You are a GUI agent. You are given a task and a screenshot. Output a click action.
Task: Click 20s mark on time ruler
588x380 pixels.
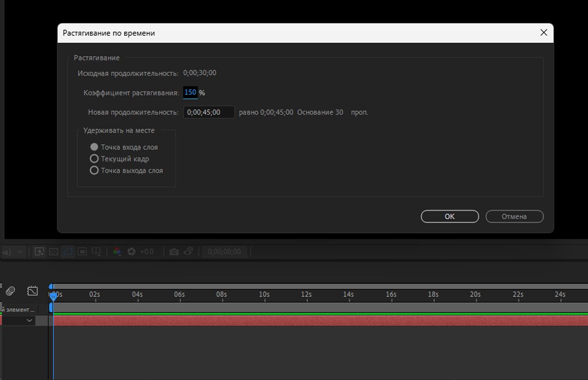click(475, 294)
